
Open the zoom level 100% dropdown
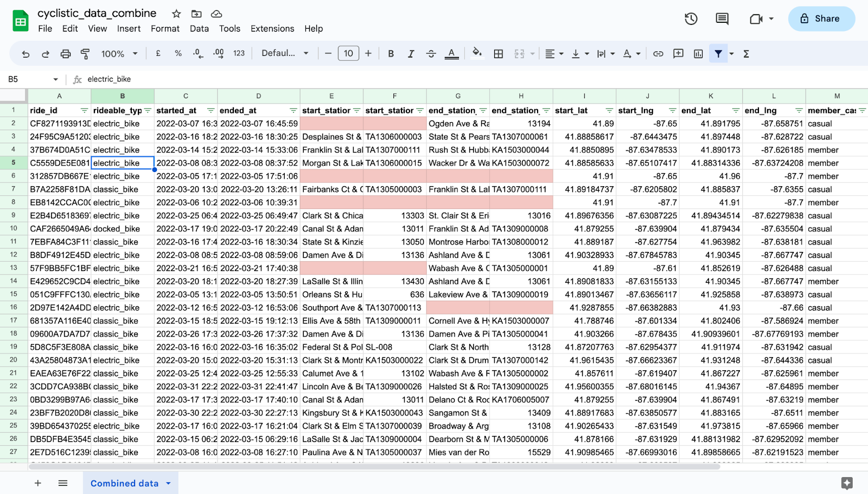click(118, 53)
